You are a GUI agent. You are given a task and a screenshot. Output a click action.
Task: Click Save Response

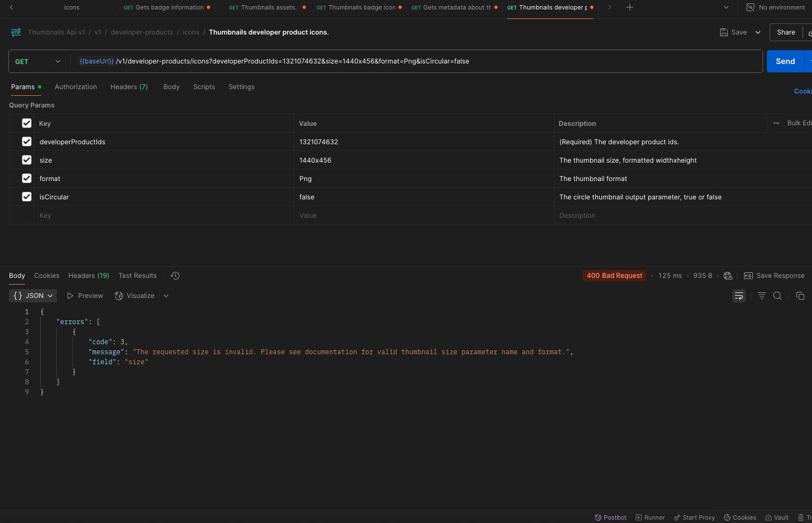click(774, 275)
